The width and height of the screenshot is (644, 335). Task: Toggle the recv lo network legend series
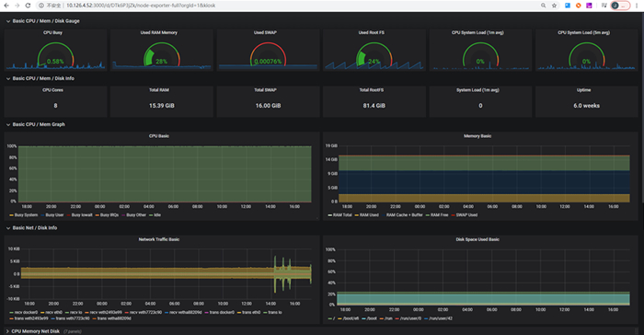pos(76,312)
